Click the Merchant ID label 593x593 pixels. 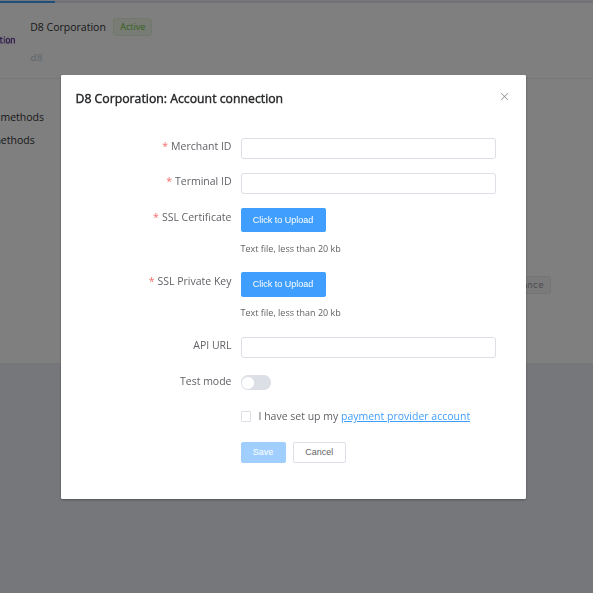point(201,146)
